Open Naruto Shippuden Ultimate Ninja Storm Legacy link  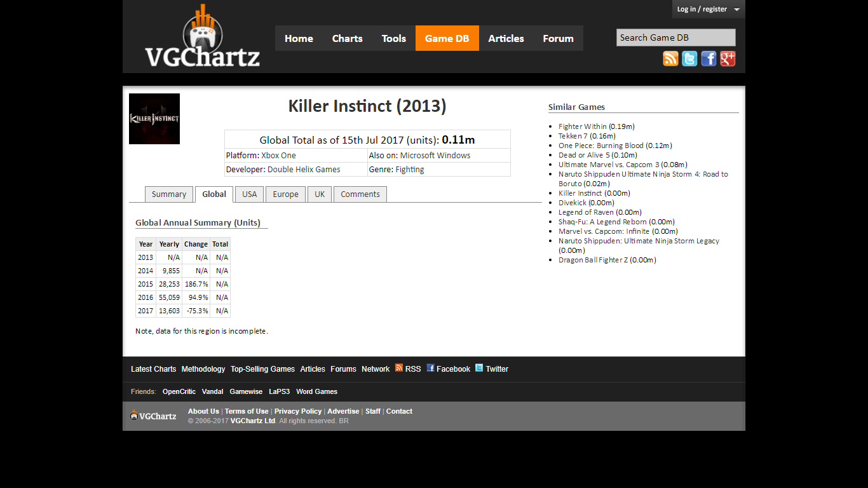639,241
